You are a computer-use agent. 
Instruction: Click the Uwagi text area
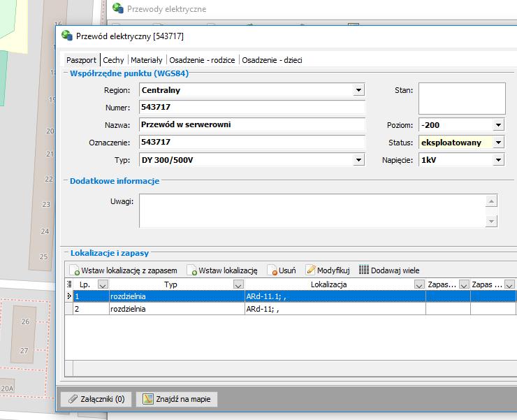pos(312,211)
